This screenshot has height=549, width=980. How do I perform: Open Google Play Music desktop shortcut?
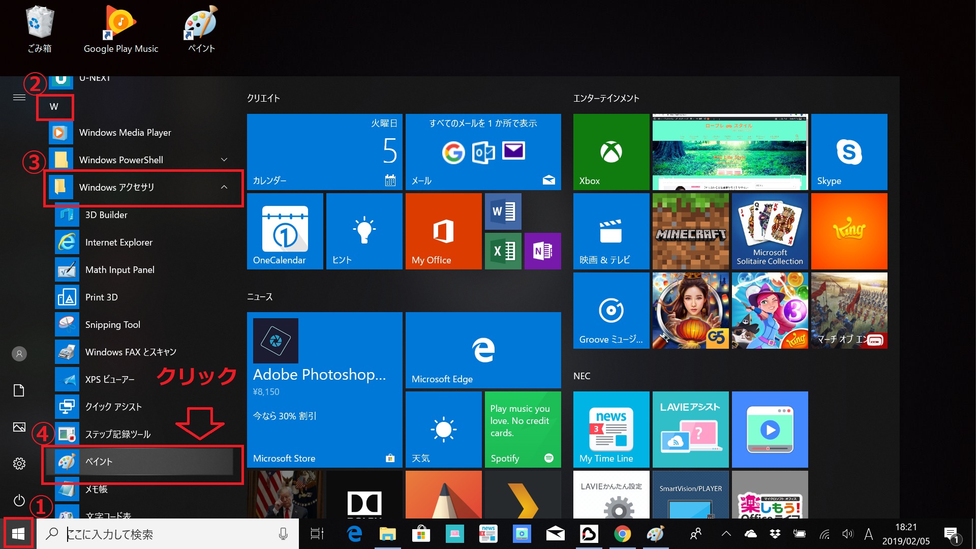[121, 29]
